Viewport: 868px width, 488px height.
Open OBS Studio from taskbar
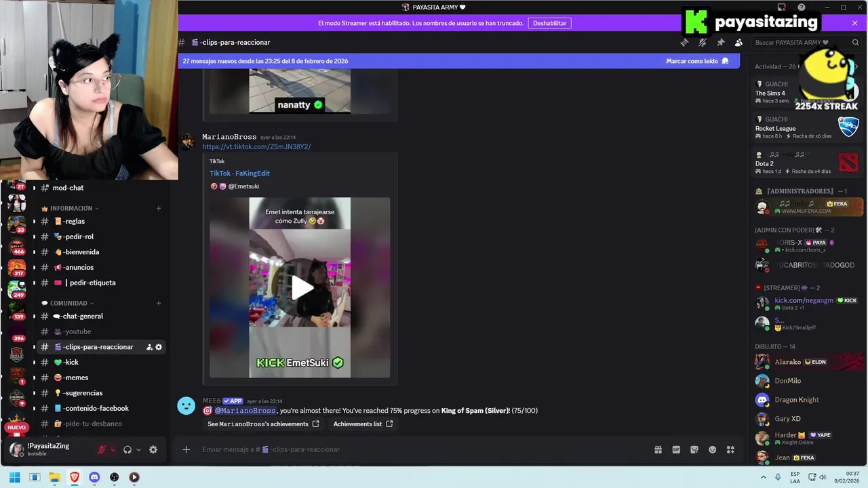[x=114, y=477]
